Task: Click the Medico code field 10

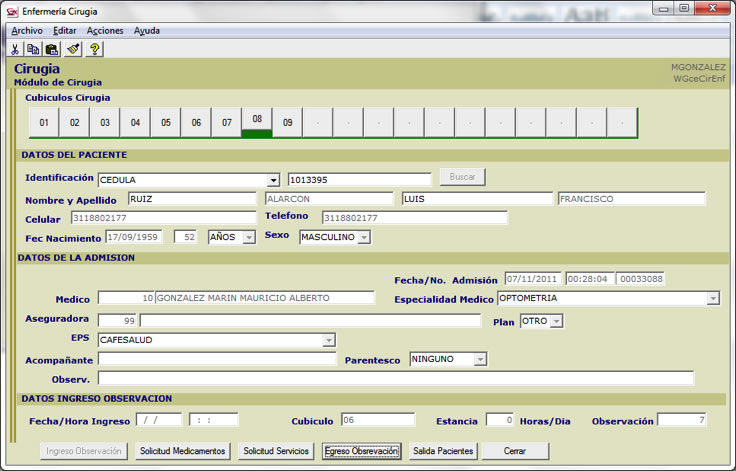Action: coord(126,298)
